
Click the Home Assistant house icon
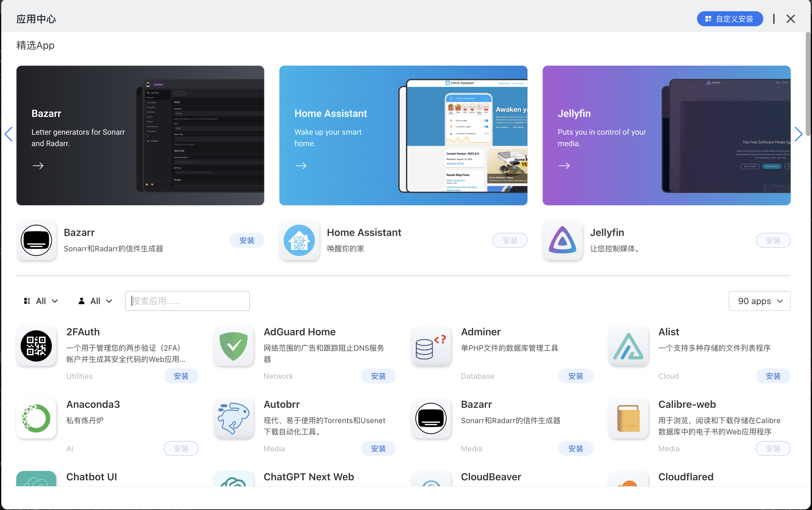click(x=299, y=240)
